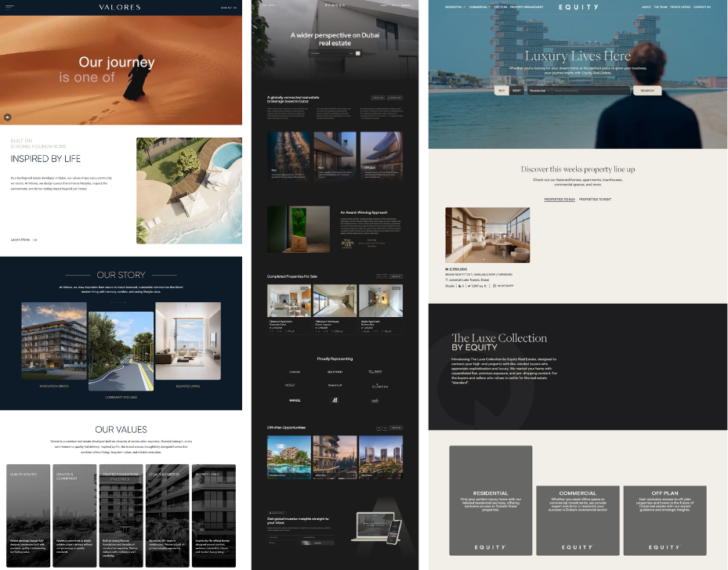Select the Rent toggle in Equity search
Viewport: 728px width, 570px height.
click(516, 91)
